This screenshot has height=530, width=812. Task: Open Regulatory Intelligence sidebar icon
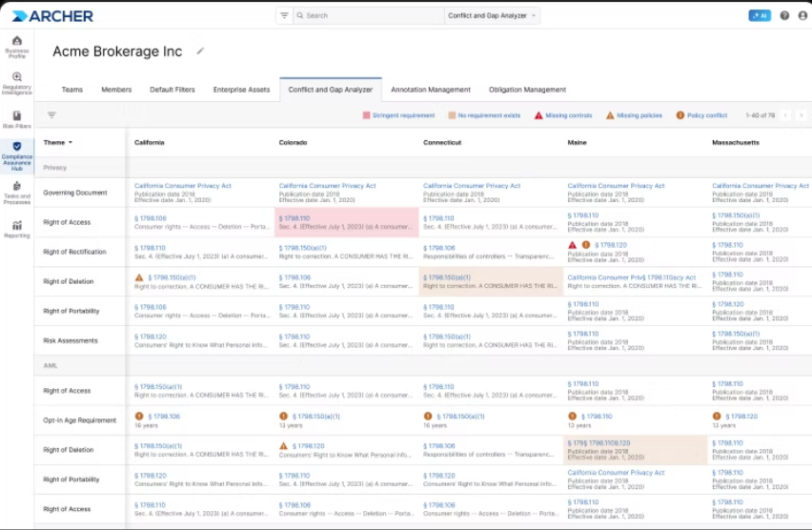coord(16,82)
